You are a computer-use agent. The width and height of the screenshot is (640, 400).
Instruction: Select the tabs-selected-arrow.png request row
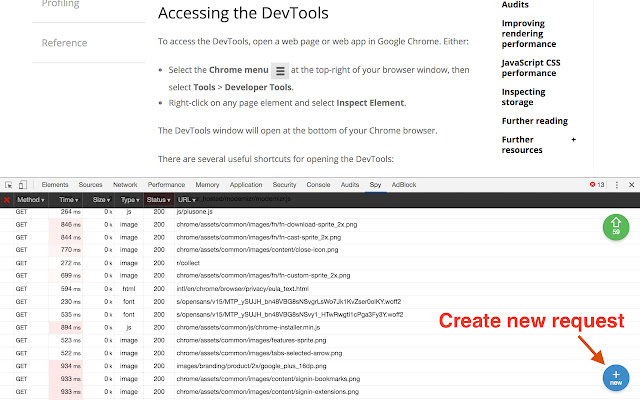(x=320, y=353)
